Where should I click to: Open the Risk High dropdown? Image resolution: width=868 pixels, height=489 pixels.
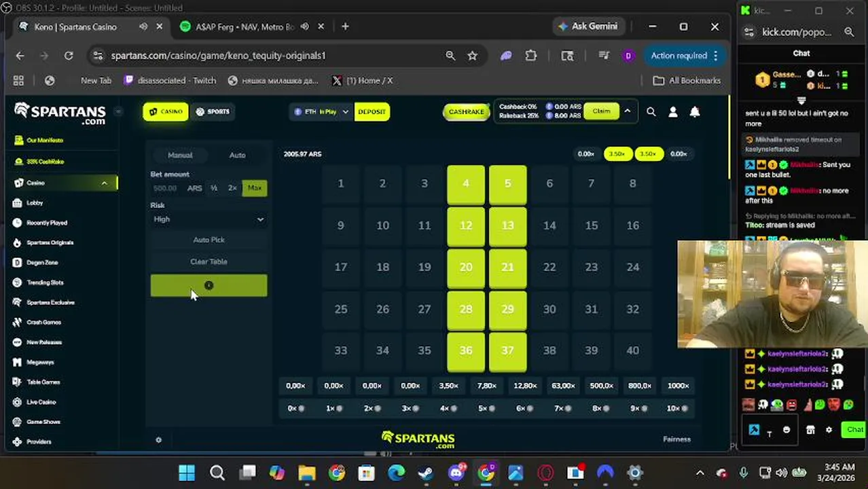(x=209, y=219)
